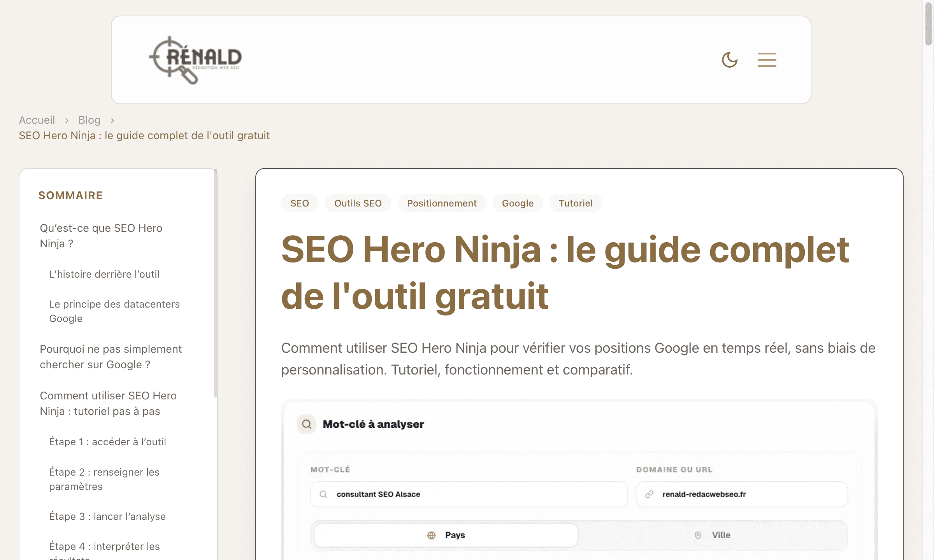The height and width of the screenshot is (560, 934).
Task: Expand Comment utiliser SEO Hero Ninja tutorial section
Action: (108, 403)
